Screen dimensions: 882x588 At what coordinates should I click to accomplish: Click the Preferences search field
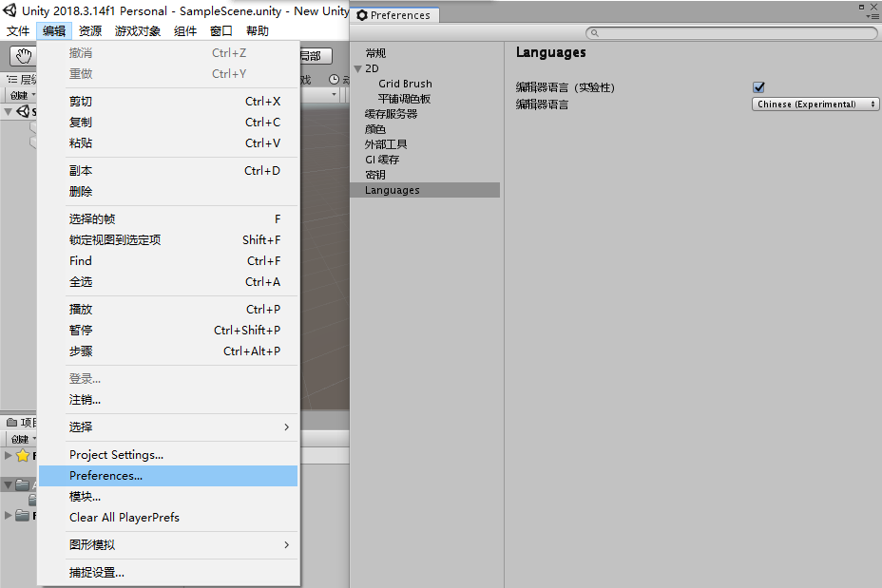(x=732, y=31)
